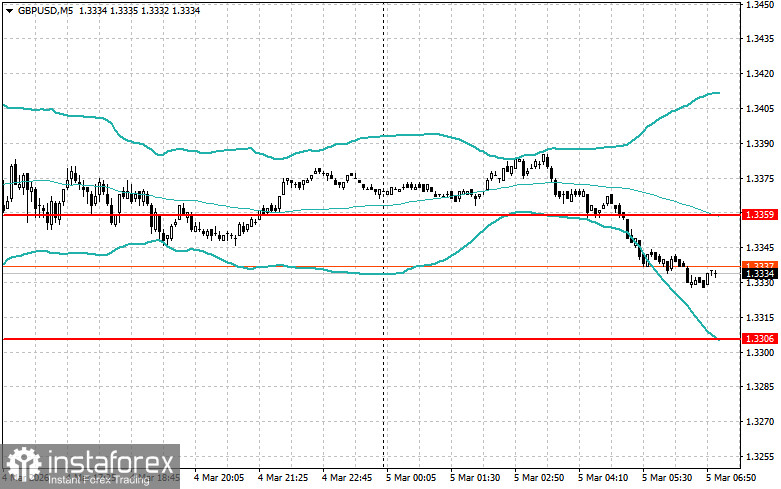The height and width of the screenshot is (489, 781).
Task: Click the red 1.3359 price label
Action: pos(759,215)
